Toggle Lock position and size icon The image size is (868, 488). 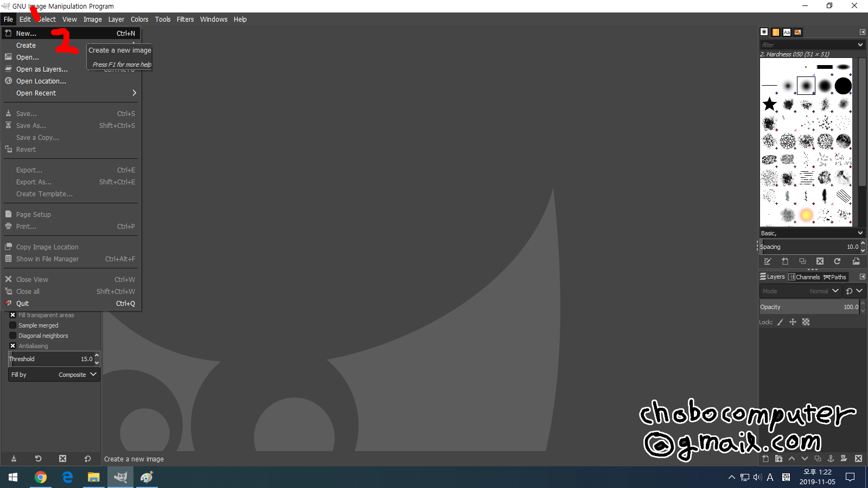(793, 322)
